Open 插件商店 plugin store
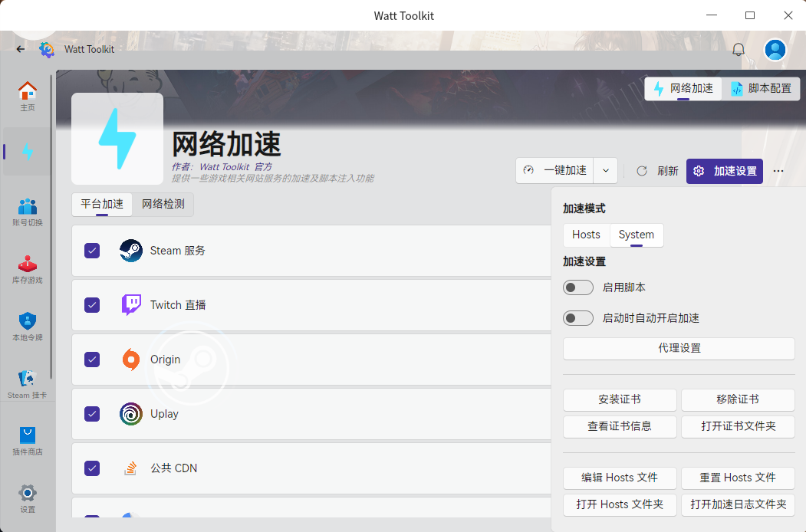 click(28, 441)
